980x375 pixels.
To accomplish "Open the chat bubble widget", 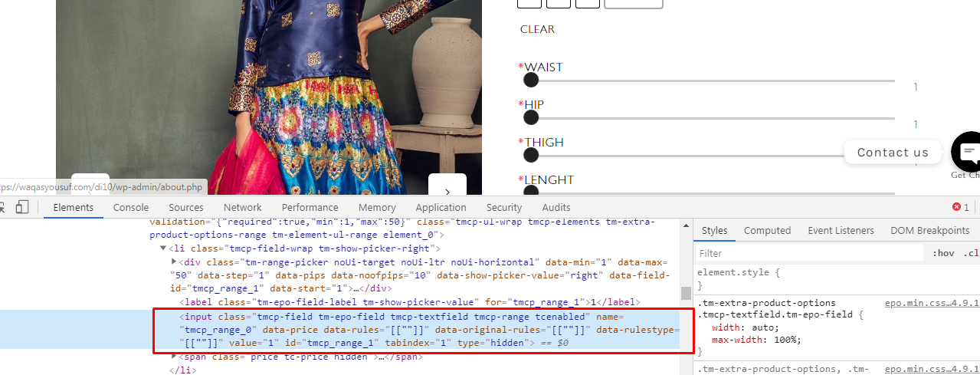I will click(x=967, y=151).
